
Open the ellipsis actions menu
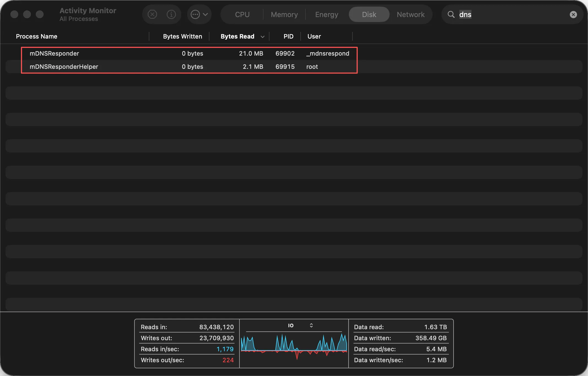coord(199,14)
